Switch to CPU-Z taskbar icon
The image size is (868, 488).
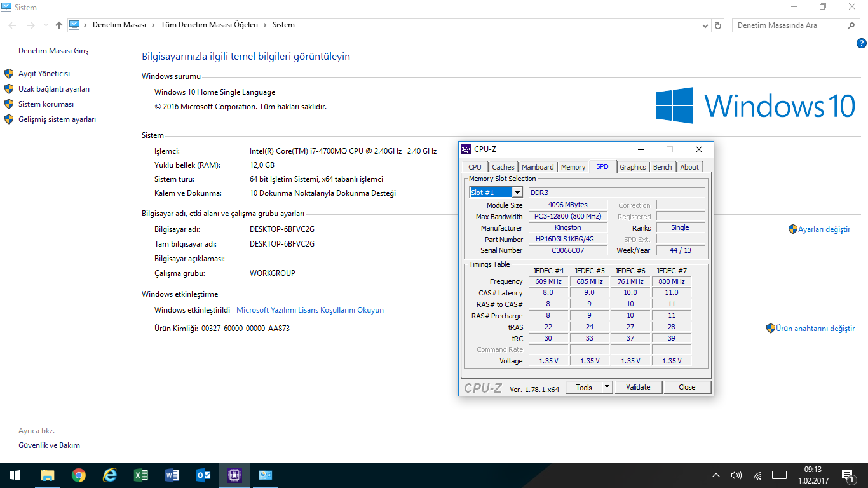pyautogui.click(x=234, y=475)
